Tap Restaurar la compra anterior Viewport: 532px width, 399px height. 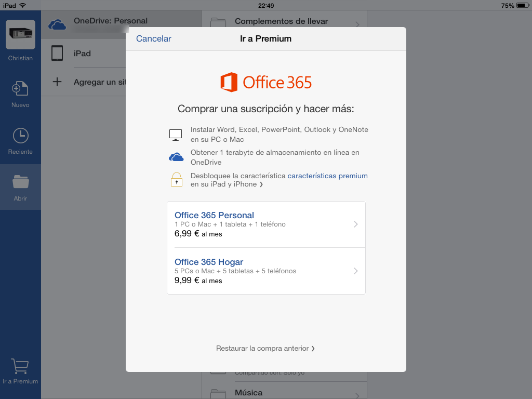click(265, 349)
